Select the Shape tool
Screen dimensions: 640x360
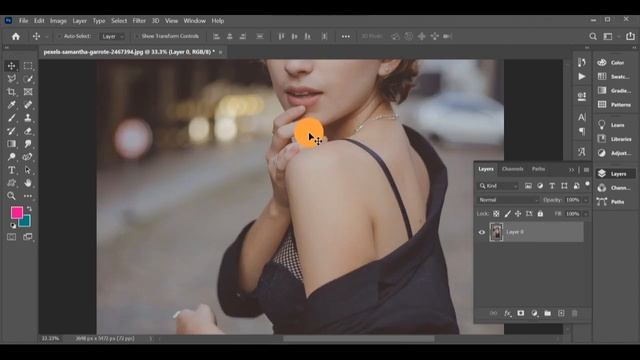(11, 183)
